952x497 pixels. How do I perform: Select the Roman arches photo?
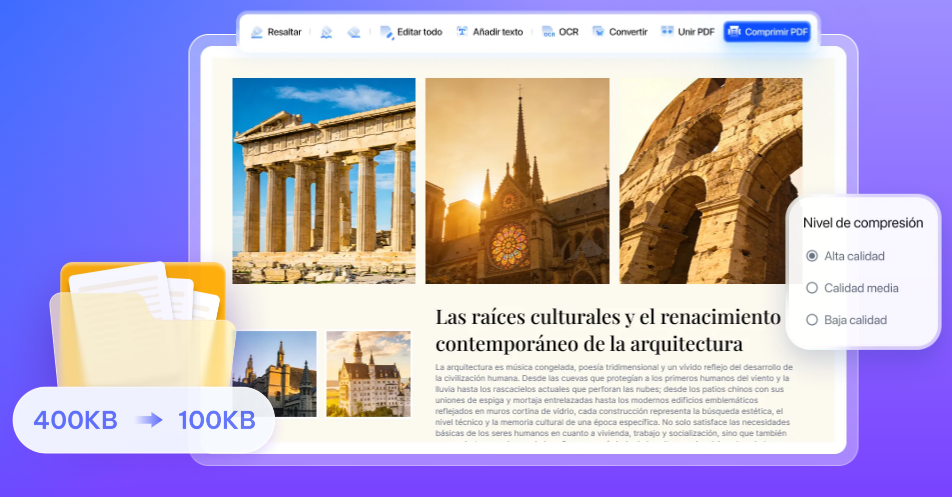coord(710,181)
